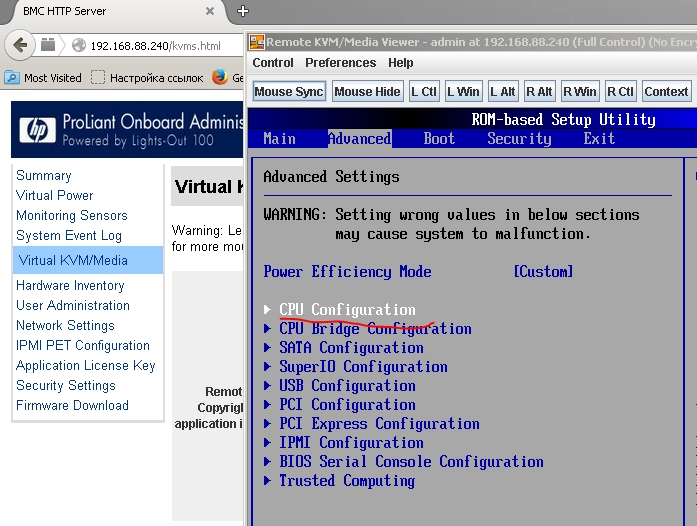
Task: Switch to the Boot BIOS tab
Action: coord(439,139)
